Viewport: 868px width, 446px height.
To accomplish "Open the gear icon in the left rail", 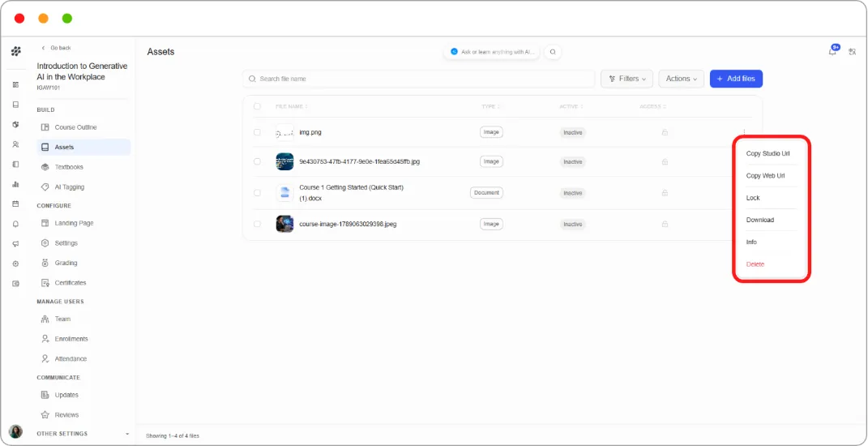I will pos(15,264).
